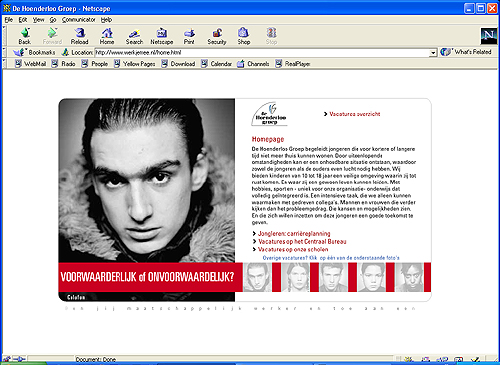Screen dimensions: 500x365
Task: Select the braided-hair girl photo thumbnail
Action: click(x=295, y=277)
